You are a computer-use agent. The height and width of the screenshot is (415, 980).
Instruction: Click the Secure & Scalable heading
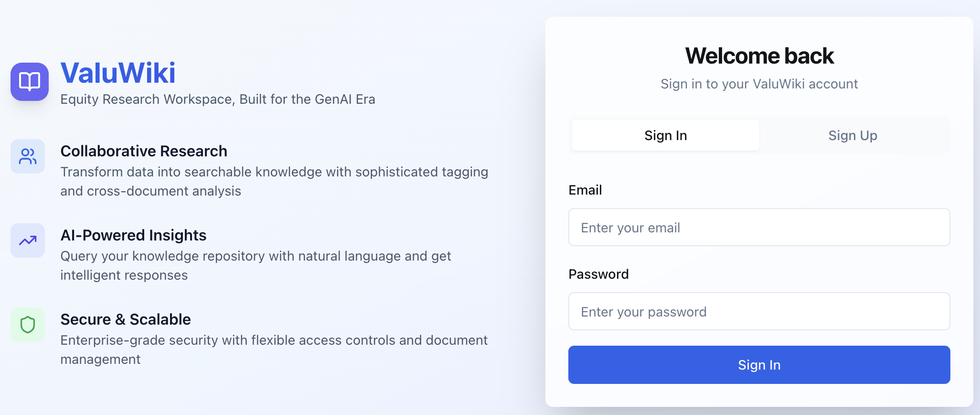(126, 319)
